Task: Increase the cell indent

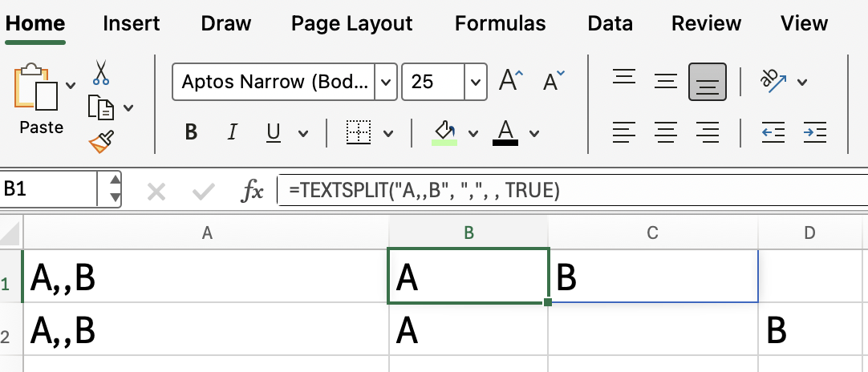Action: pos(814,132)
